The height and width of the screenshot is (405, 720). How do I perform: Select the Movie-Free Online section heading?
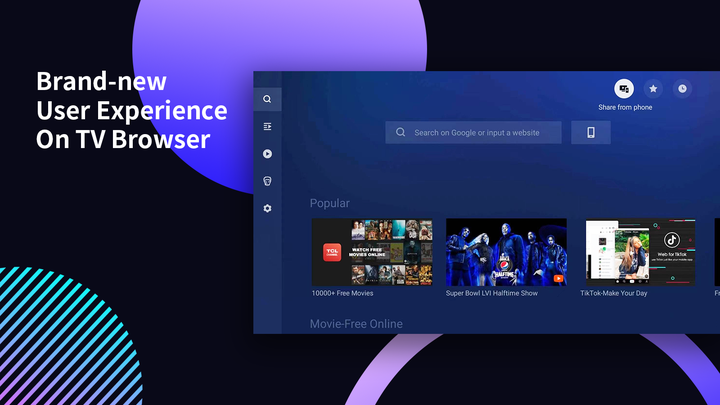click(x=356, y=324)
